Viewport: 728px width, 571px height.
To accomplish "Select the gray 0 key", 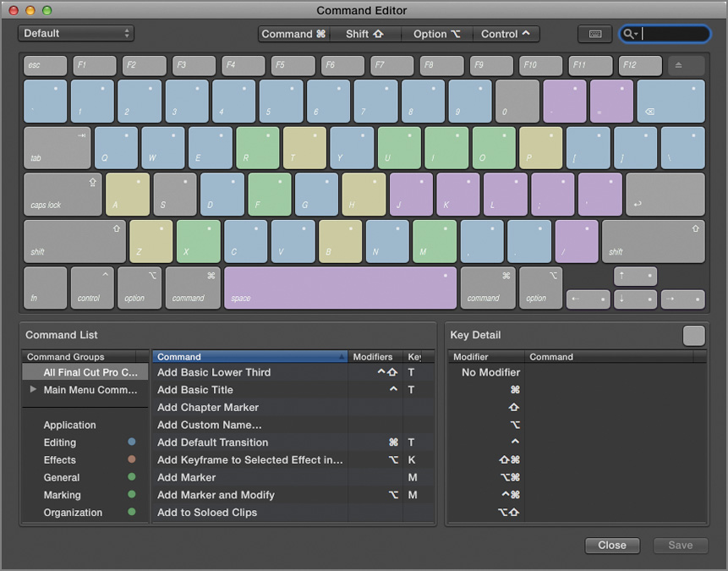I will click(x=517, y=102).
